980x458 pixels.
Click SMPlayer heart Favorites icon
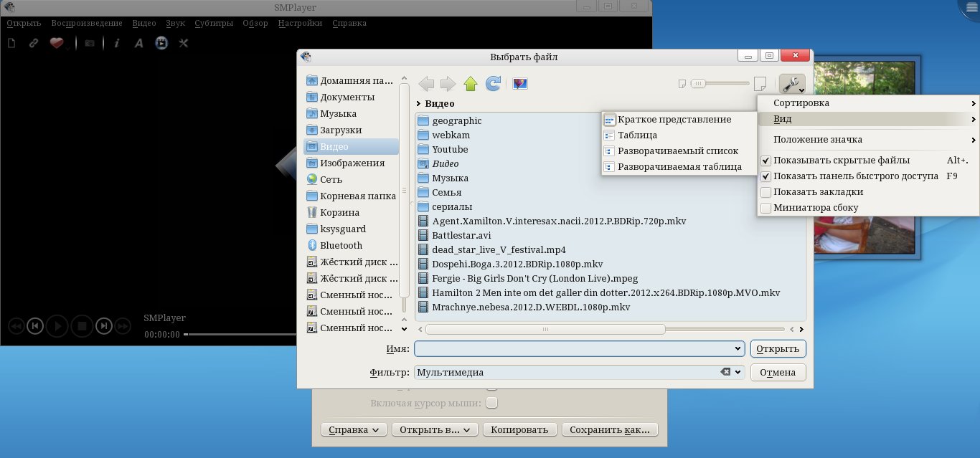tap(57, 43)
